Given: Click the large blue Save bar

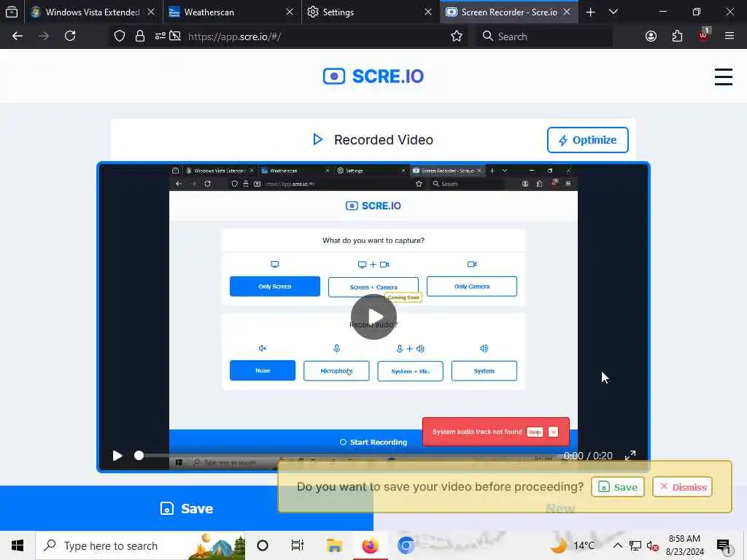Looking at the screenshot, I should point(187,508).
